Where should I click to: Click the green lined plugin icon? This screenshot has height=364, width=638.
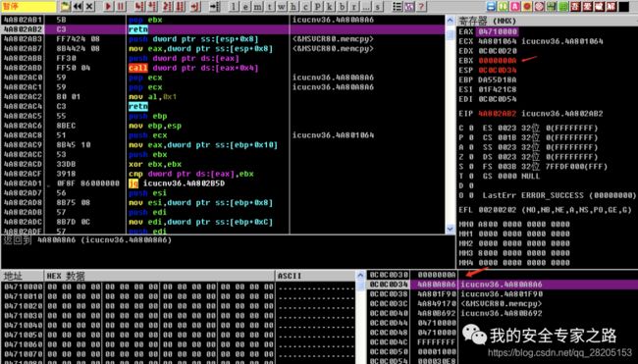click(x=563, y=6)
